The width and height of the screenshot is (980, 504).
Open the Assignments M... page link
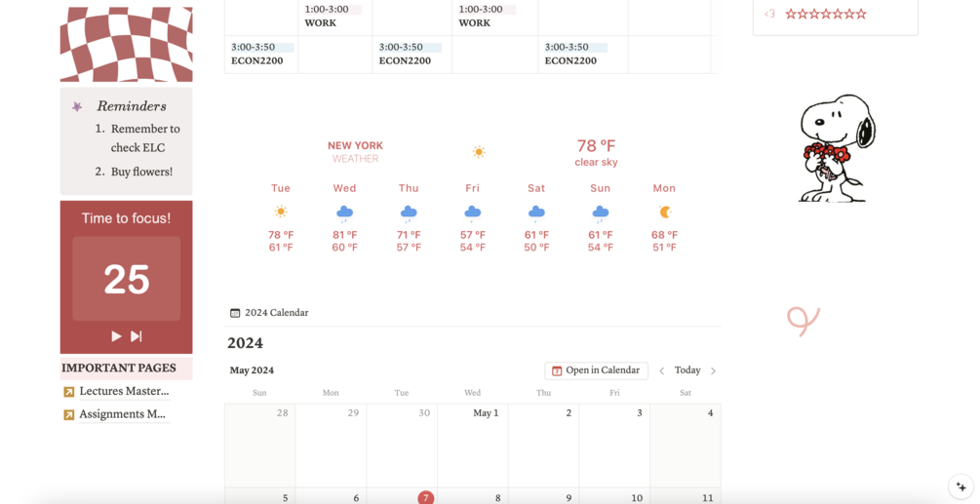click(123, 413)
